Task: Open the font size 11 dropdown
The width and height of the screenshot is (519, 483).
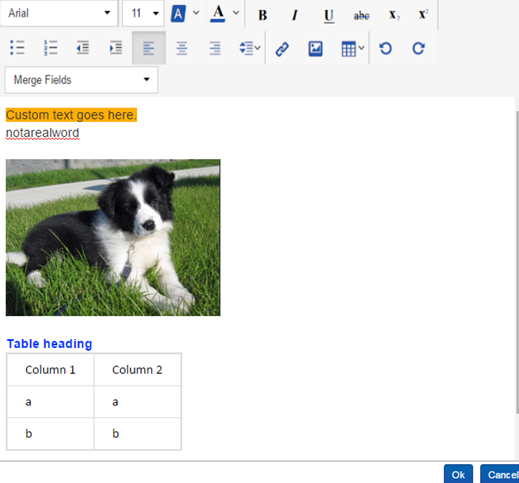Action: (143, 13)
